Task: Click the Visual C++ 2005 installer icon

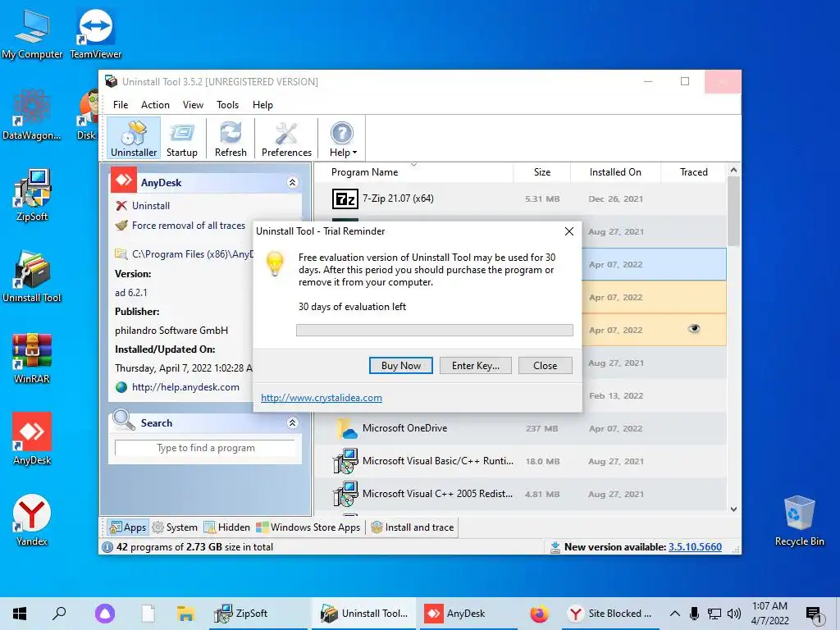Action: (x=345, y=494)
